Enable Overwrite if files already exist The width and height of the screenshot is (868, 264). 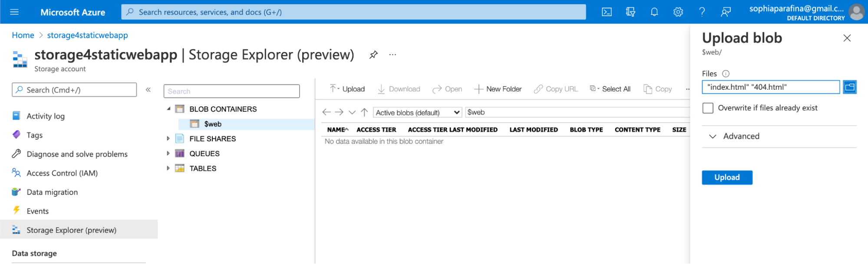708,108
